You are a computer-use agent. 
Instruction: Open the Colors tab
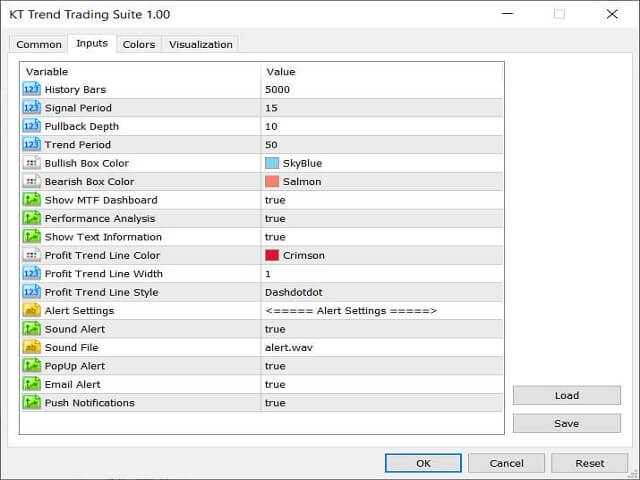point(139,44)
